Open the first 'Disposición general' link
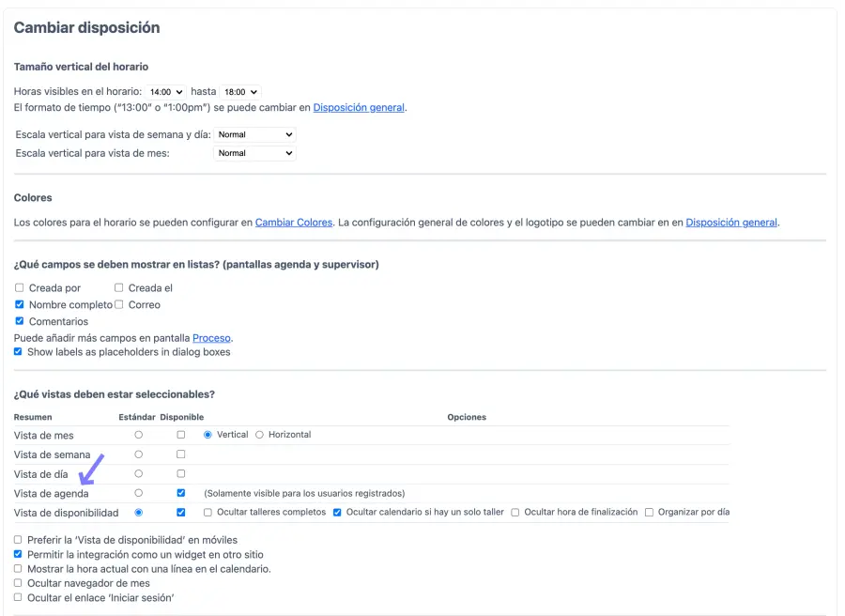 [x=358, y=108]
